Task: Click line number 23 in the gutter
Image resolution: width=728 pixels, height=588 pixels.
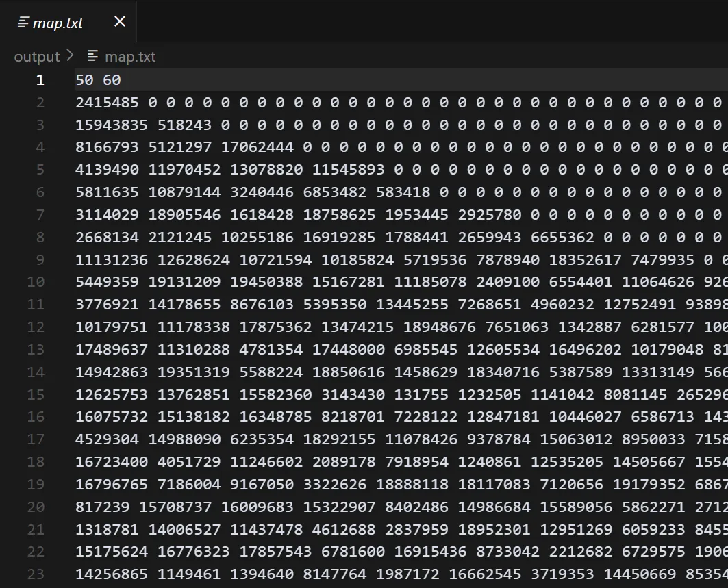Action: [36, 575]
